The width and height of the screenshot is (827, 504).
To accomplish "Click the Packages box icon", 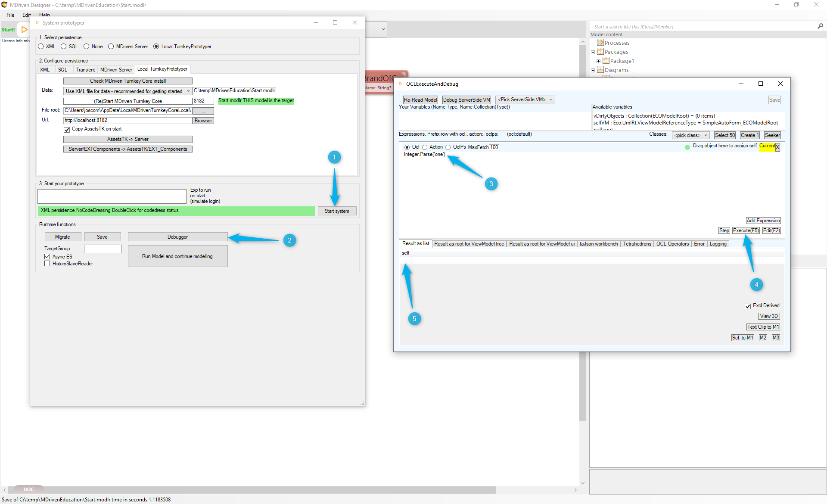I will pos(600,52).
